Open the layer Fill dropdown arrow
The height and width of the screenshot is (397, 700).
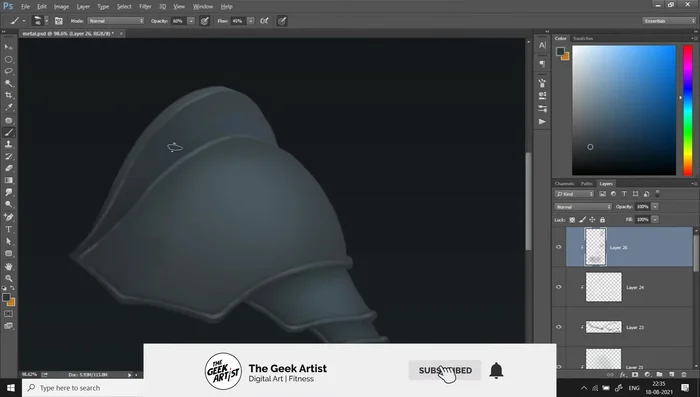pyautogui.click(x=655, y=220)
